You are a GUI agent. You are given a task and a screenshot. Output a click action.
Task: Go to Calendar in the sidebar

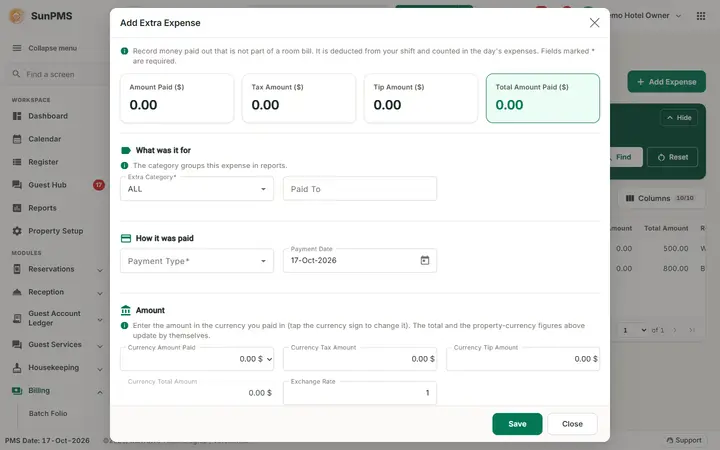[x=45, y=139]
